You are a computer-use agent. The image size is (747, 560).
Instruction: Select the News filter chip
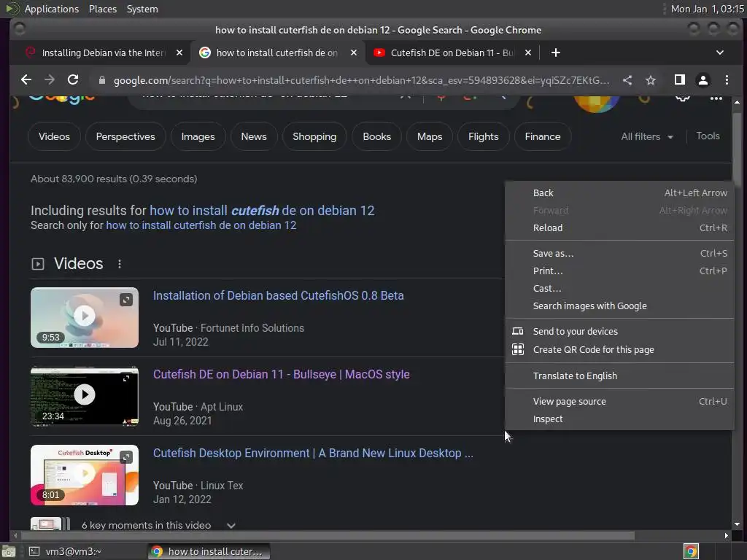(x=254, y=136)
